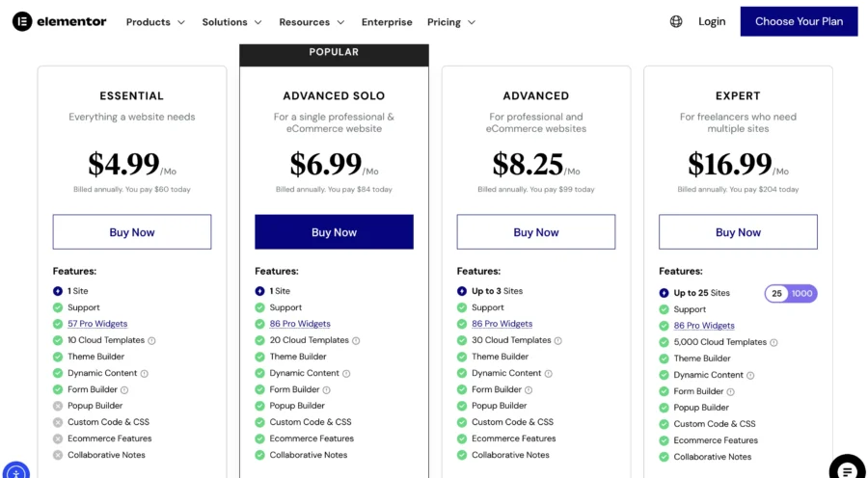Expand the Resources dropdown chevron
The height and width of the screenshot is (478, 868).
340,23
